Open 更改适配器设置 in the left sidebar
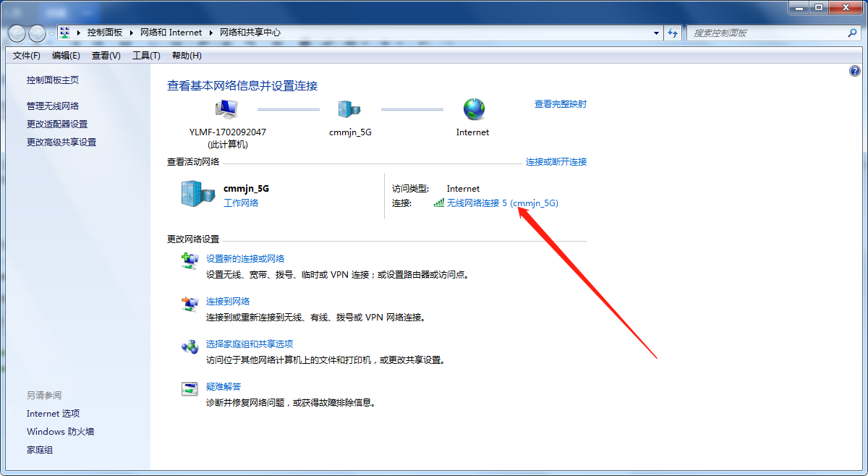This screenshot has height=476, width=868. coord(57,124)
